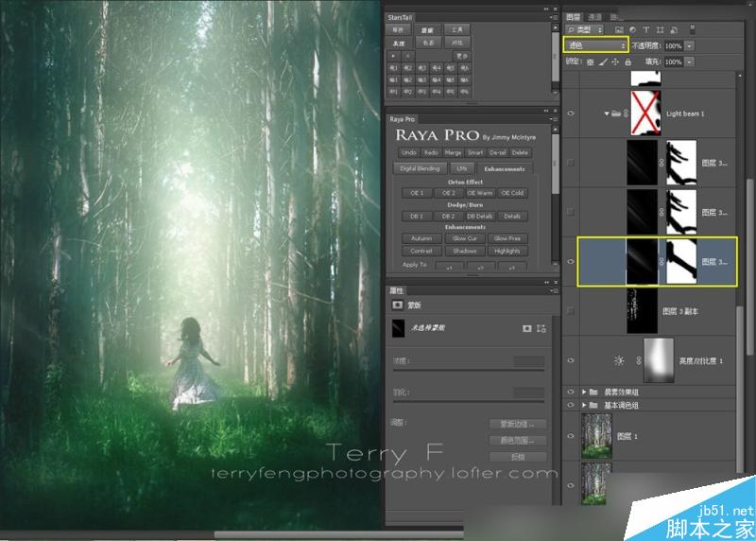Show the 图层 3 副本 layer

pos(571,310)
